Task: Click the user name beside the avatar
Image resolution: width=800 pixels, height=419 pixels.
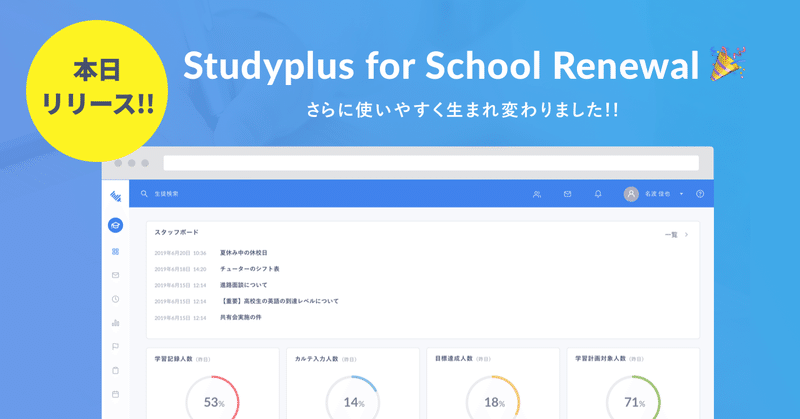Action: [x=658, y=194]
